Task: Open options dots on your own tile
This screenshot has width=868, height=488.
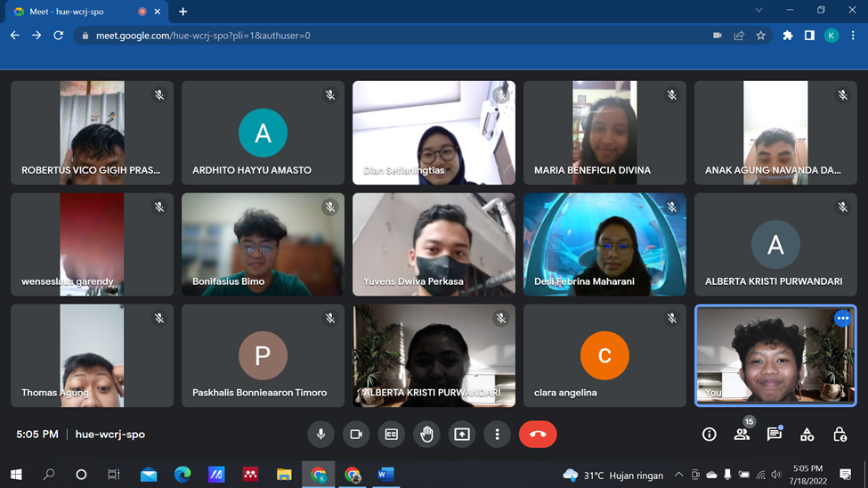Action: click(842, 319)
